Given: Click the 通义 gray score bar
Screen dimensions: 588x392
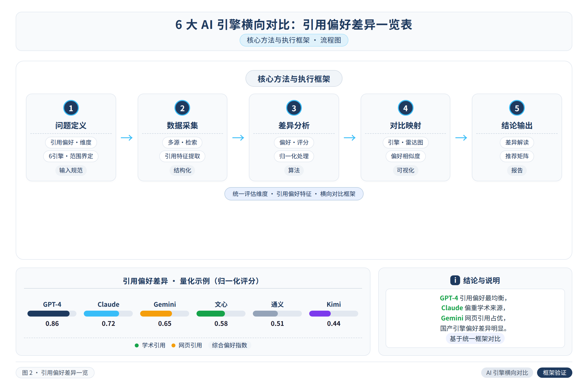Looking at the screenshot, I should tap(277, 314).
